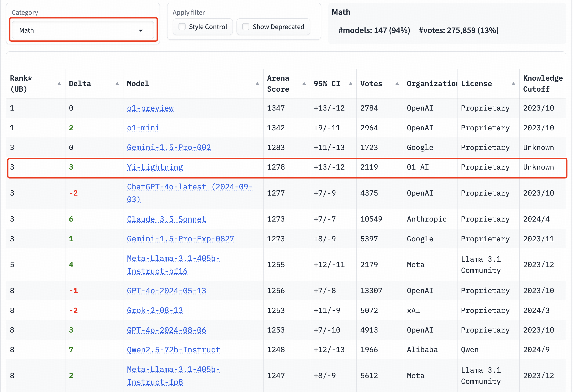Click the Knowledge Cutoff column header

pyautogui.click(x=542, y=84)
